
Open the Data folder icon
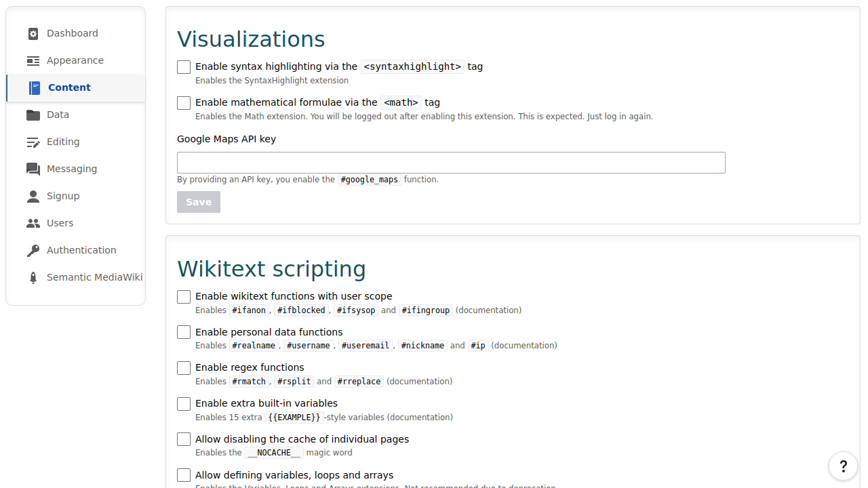click(33, 115)
